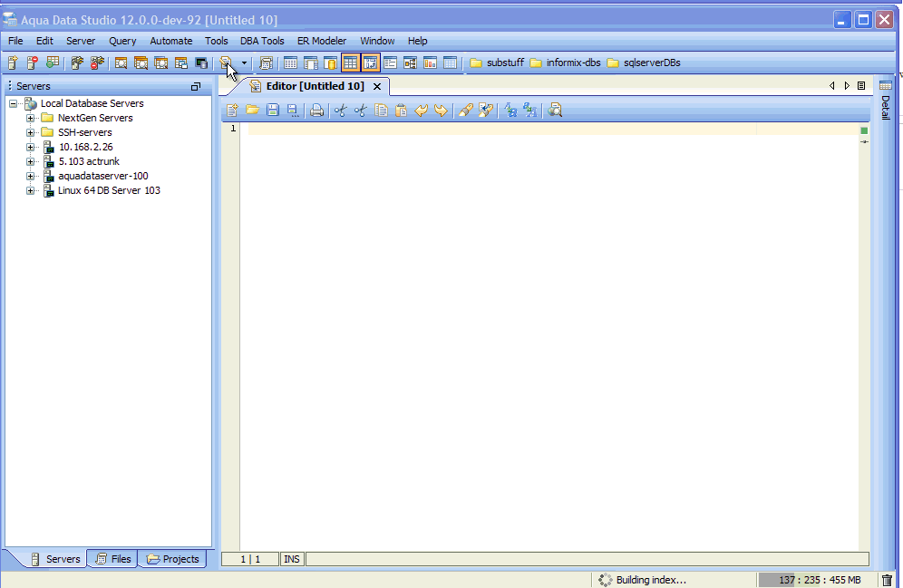The height and width of the screenshot is (588, 903).
Task: Select the Linux 64 DB Server 103 entry
Action: [109, 190]
